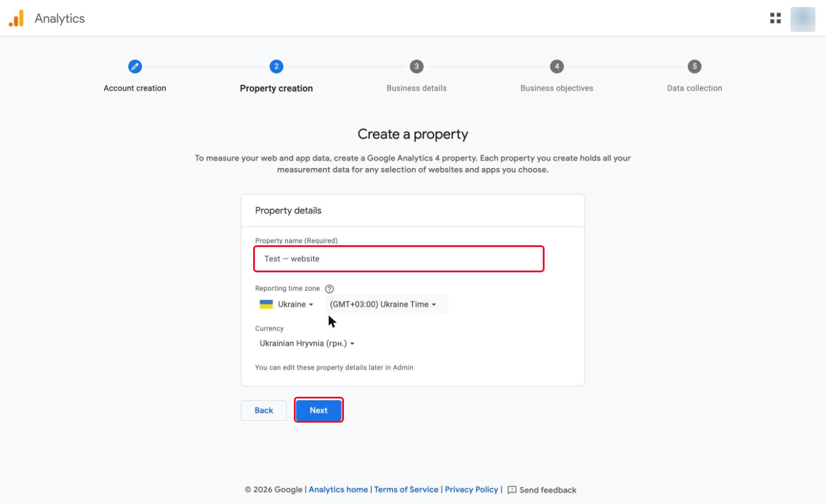Click the Create a property heading
The width and height of the screenshot is (826, 504).
point(413,134)
